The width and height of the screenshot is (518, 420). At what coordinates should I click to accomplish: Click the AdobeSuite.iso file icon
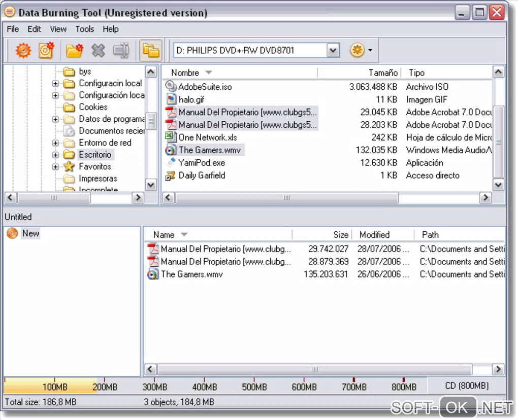(x=171, y=86)
